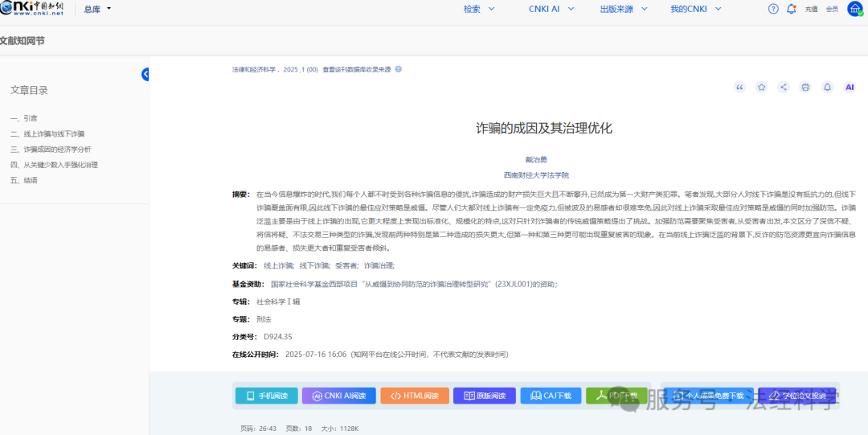Image resolution: width=868 pixels, height=435 pixels.
Task: Click the 页码: 26-43 text
Action: click(x=259, y=429)
